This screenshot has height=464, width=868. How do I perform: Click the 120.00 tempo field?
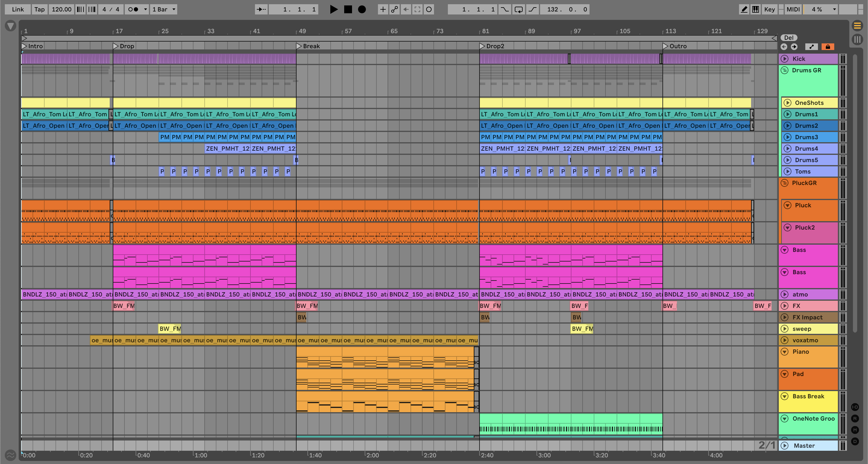point(61,9)
